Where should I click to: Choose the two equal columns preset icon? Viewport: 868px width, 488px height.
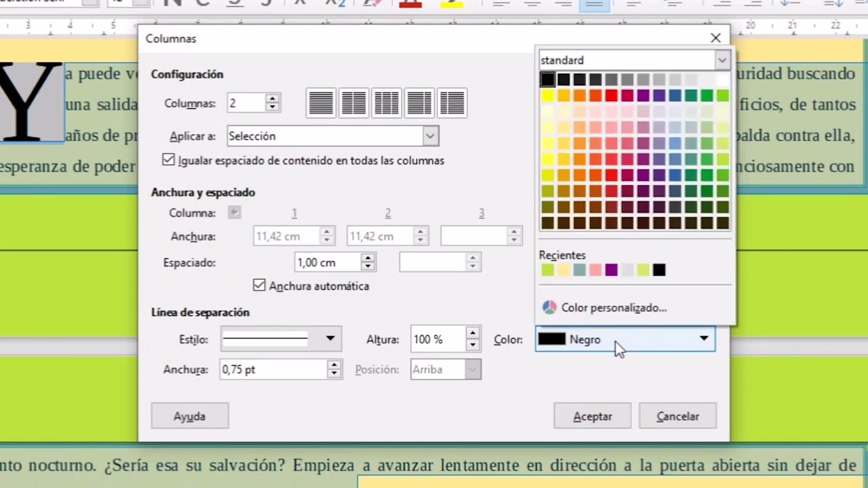[x=354, y=104]
